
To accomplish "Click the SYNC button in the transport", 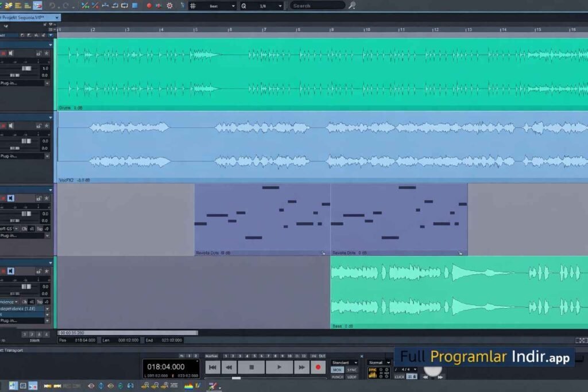I will click(x=351, y=370).
